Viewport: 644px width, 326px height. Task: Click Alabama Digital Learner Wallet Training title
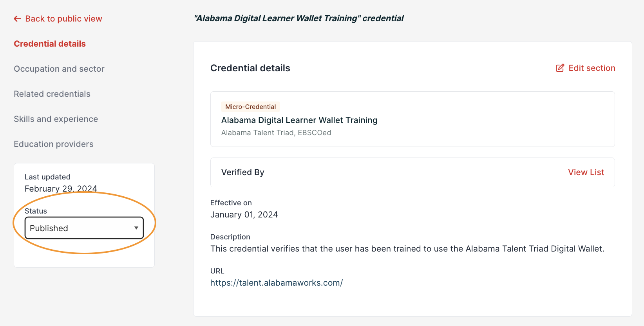[299, 120]
